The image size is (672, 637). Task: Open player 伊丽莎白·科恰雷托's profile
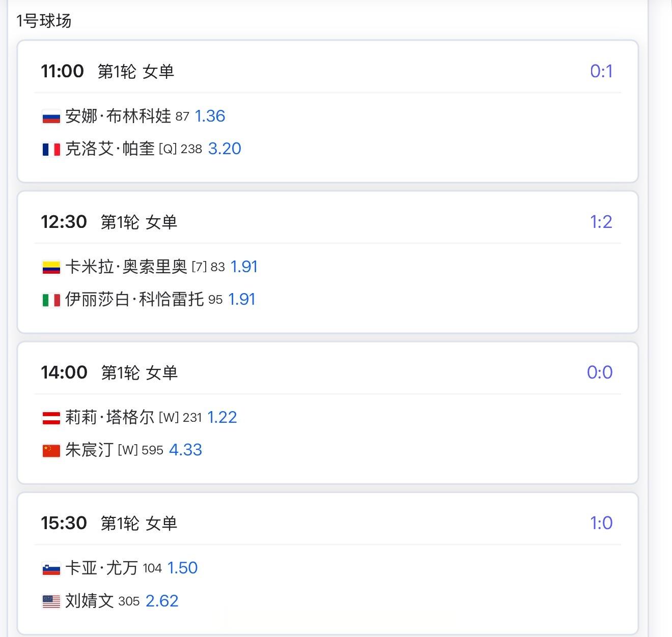[x=134, y=300]
